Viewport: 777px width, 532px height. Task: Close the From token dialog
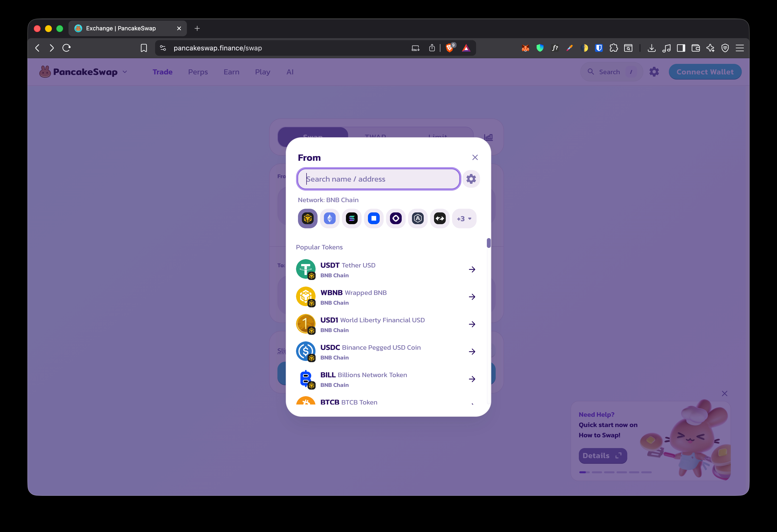click(475, 157)
